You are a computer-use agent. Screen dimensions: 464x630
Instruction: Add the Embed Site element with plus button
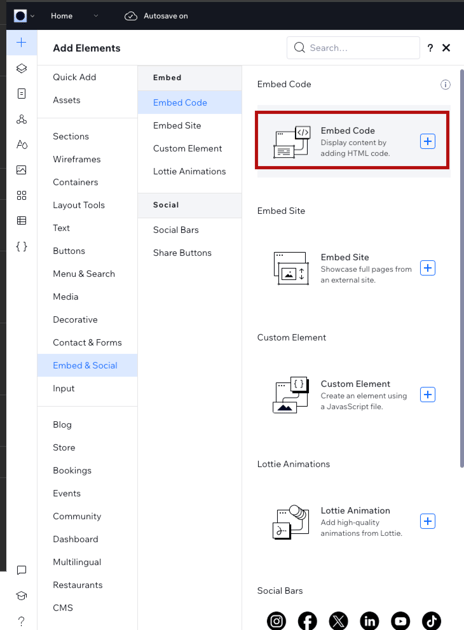(x=428, y=268)
